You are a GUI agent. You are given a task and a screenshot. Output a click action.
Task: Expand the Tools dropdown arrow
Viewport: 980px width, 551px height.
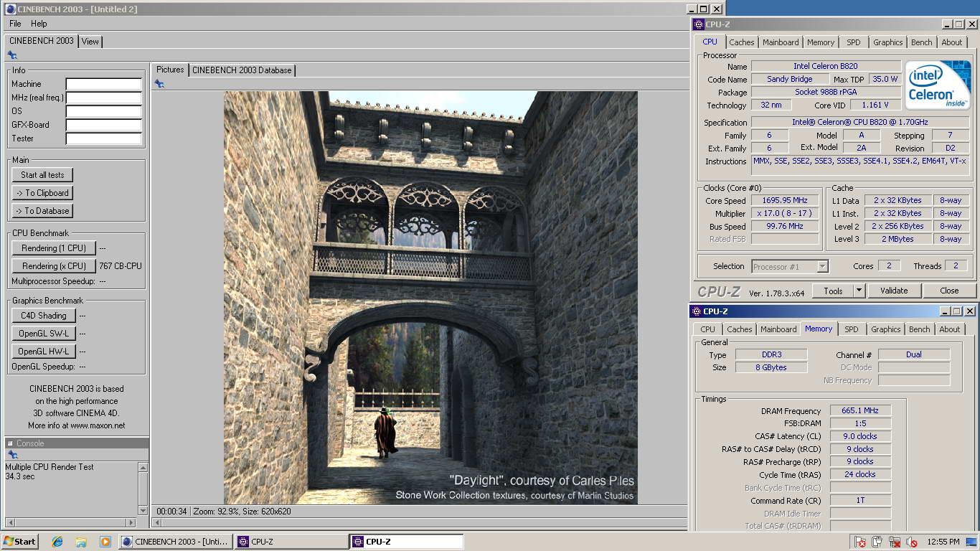point(859,291)
